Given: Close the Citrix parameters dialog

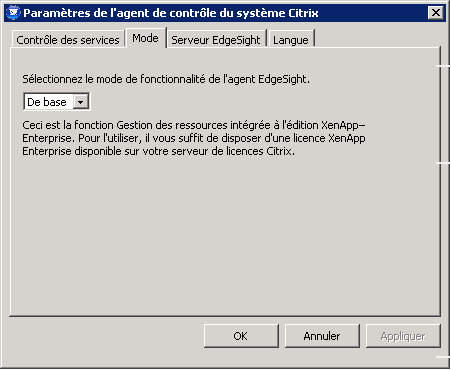Looking at the screenshot, I should 436,13.
